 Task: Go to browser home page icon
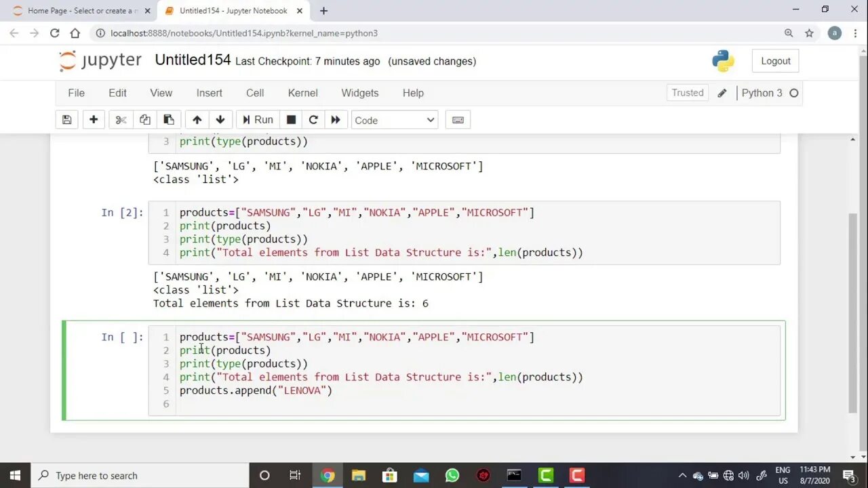point(75,33)
